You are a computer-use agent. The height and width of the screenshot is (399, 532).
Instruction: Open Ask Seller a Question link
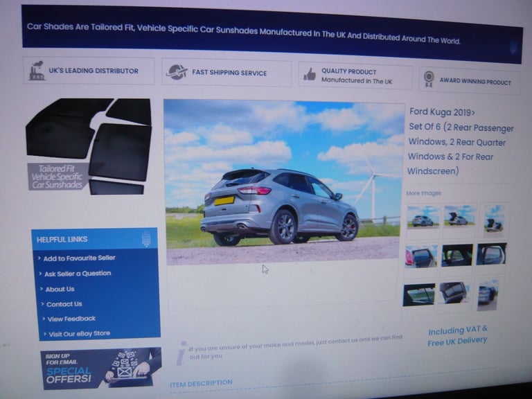point(78,274)
